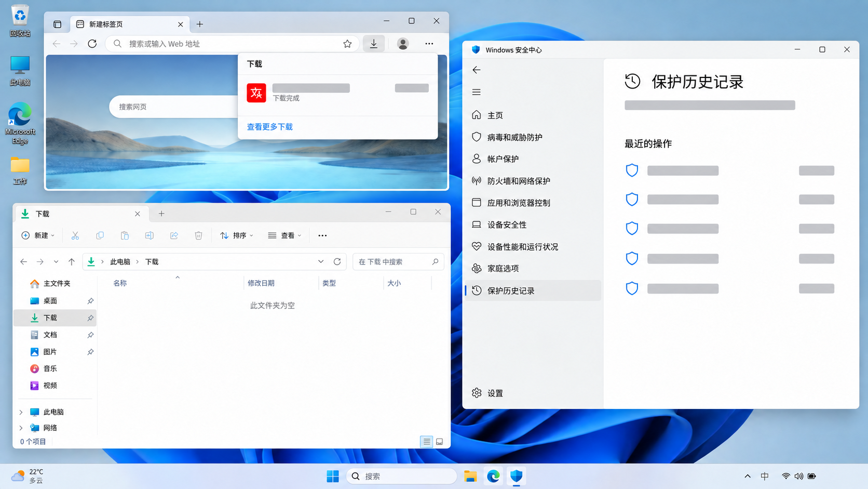Image resolution: width=868 pixels, height=489 pixels.
Task: Open Edge profile avatar icon
Action: (x=403, y=44)
